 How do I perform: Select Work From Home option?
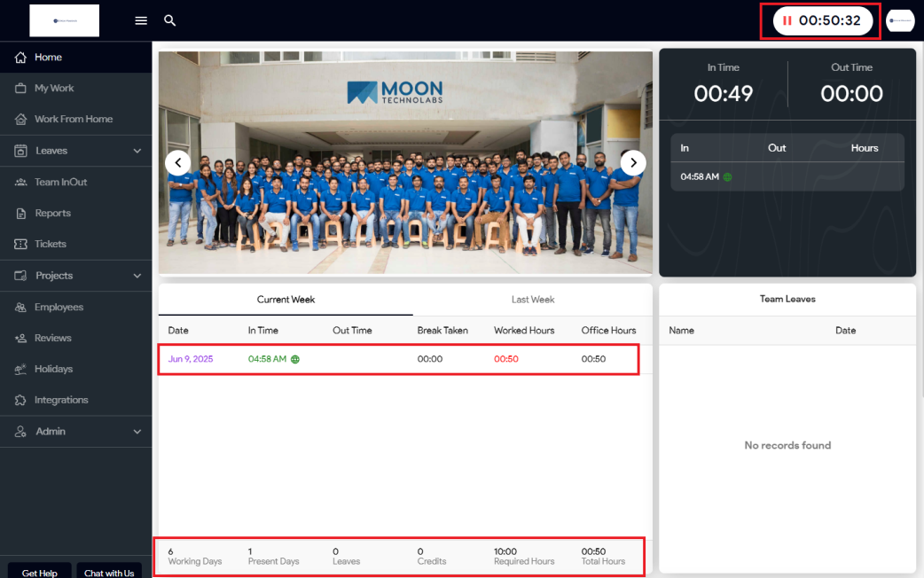pyautogui.click(x=73, y=120)
